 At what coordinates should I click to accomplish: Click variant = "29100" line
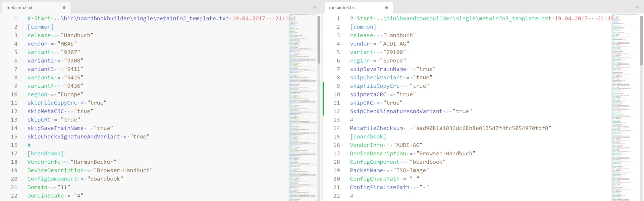coord(378,52)
